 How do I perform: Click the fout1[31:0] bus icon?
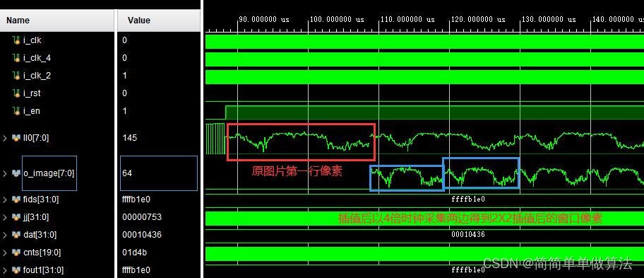click(x=16, y=270)
